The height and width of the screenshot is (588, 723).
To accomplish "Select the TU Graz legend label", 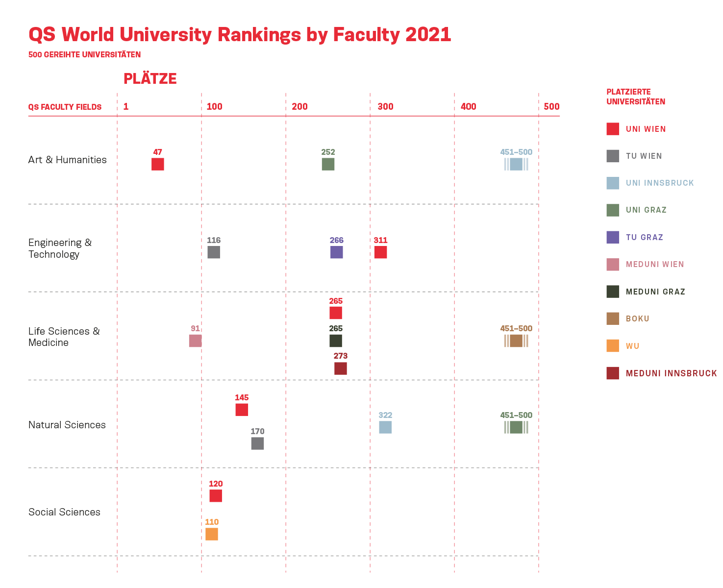I will pyautogui.click(x=644, y=238).
